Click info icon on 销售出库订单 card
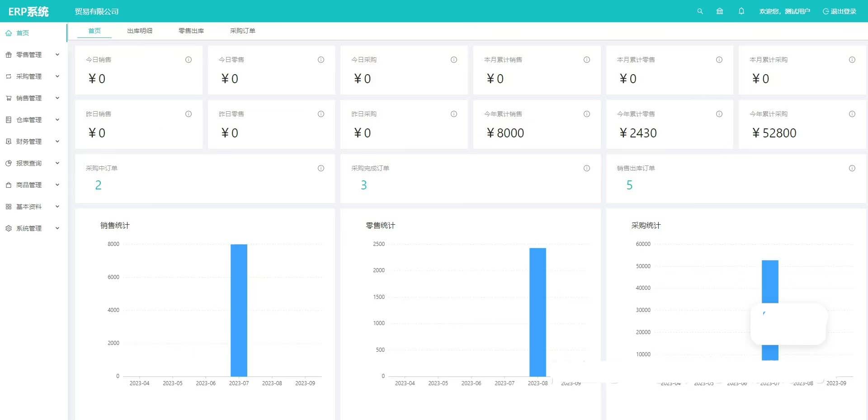 [x=852, y=168]
